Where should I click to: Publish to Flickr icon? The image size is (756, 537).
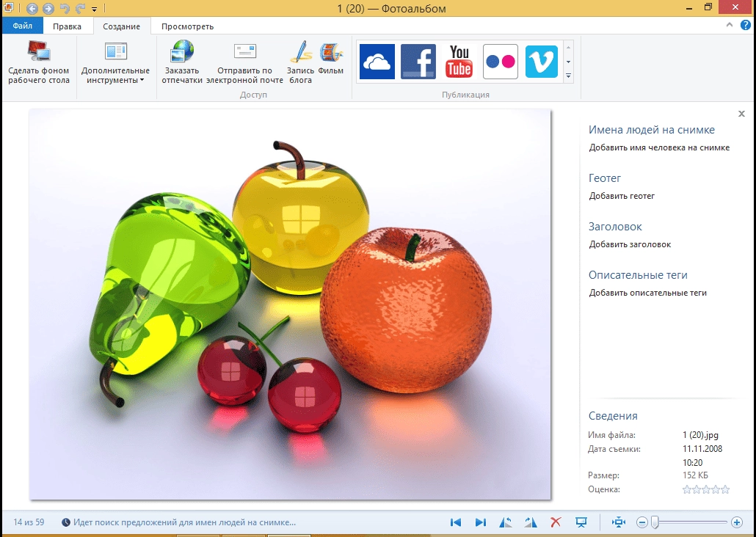[x=501, y=62]
